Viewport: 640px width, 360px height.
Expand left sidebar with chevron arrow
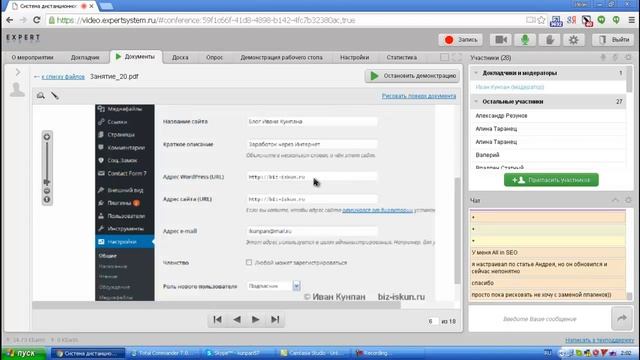(18, 72)
